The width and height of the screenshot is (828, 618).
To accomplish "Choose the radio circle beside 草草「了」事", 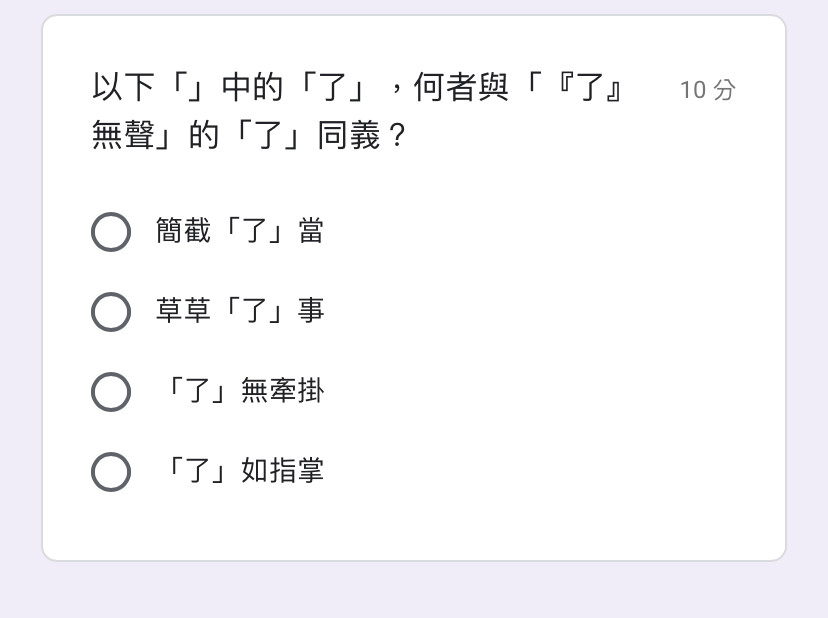I will (111, 312).
